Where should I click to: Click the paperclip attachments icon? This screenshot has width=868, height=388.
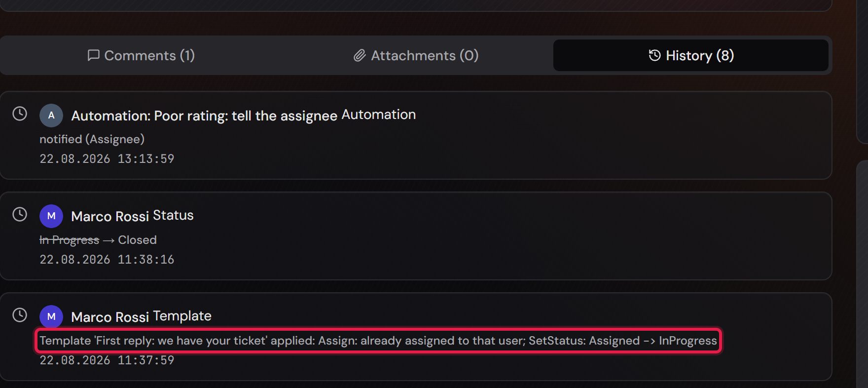pos(360,55)
